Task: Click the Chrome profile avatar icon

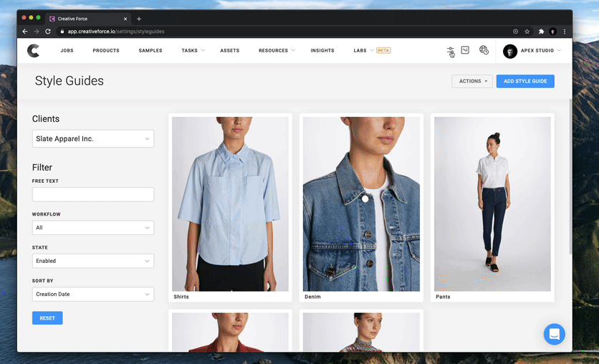Action: pos(552,32)
